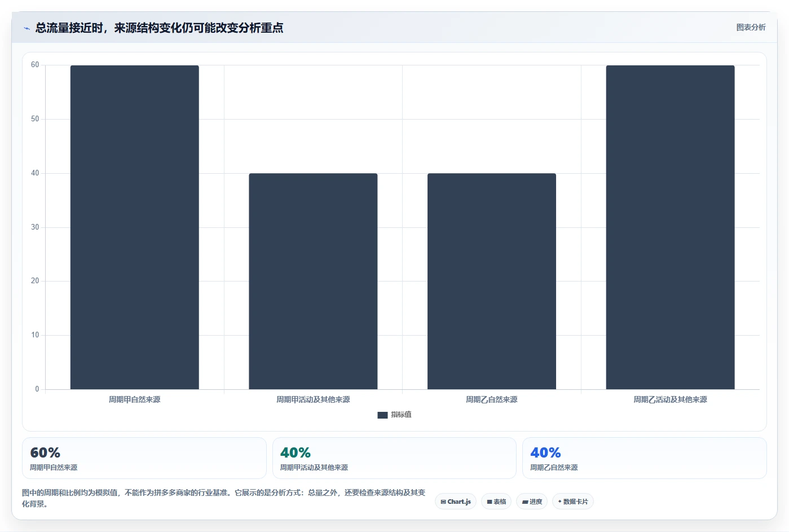Click the y-axis tick label 60
The height and width of the screenshot is (532, 789).
(x=35, y=65)
